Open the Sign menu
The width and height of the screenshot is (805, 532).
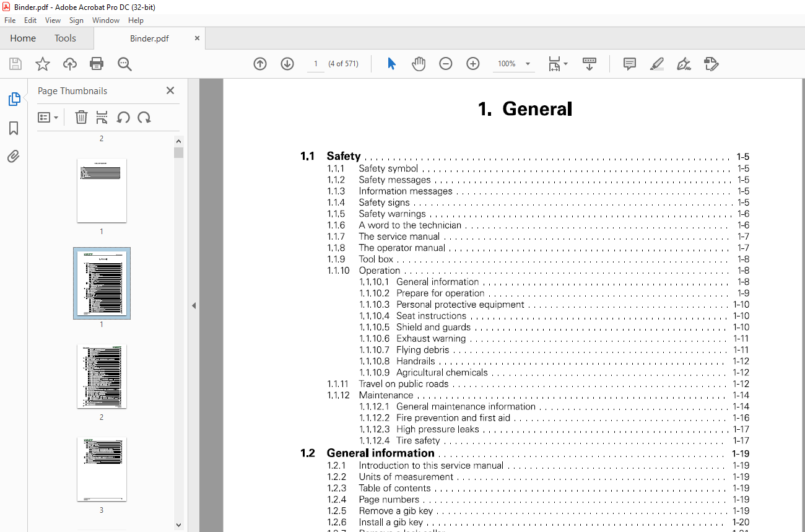coord(76,20)
